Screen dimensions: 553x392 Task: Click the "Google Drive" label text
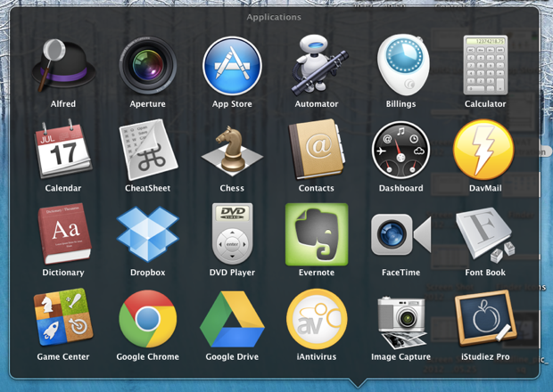[232, 356]
